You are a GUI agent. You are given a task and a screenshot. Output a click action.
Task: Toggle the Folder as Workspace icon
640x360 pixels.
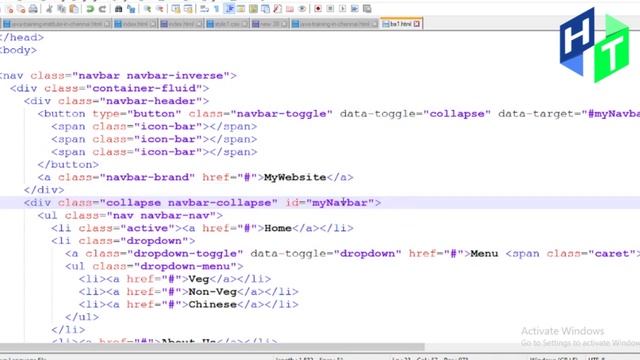[290, 9]
